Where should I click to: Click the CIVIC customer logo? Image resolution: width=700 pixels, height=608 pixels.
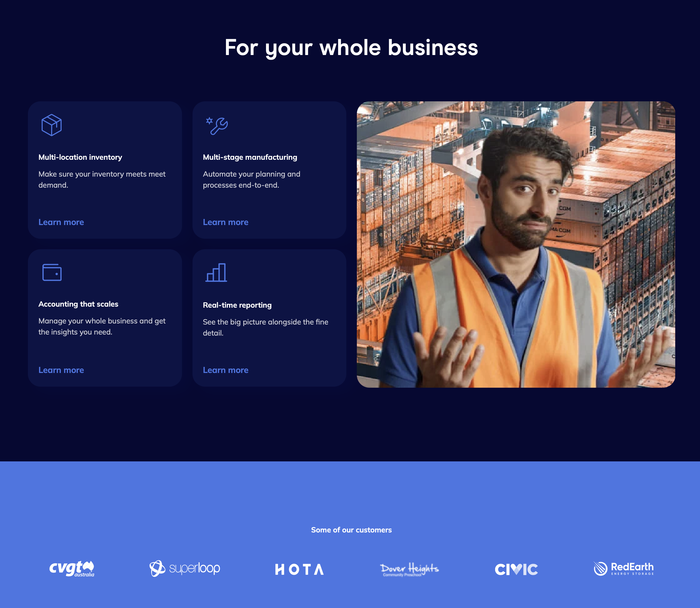click(516, 569)
